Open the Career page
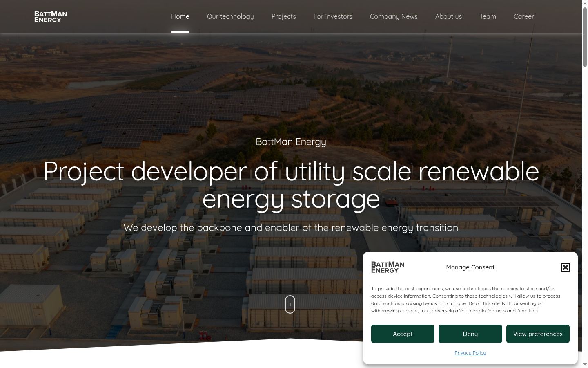Image resolution: width=588 pixels, height=368 pixels. [x=524, y=16]
